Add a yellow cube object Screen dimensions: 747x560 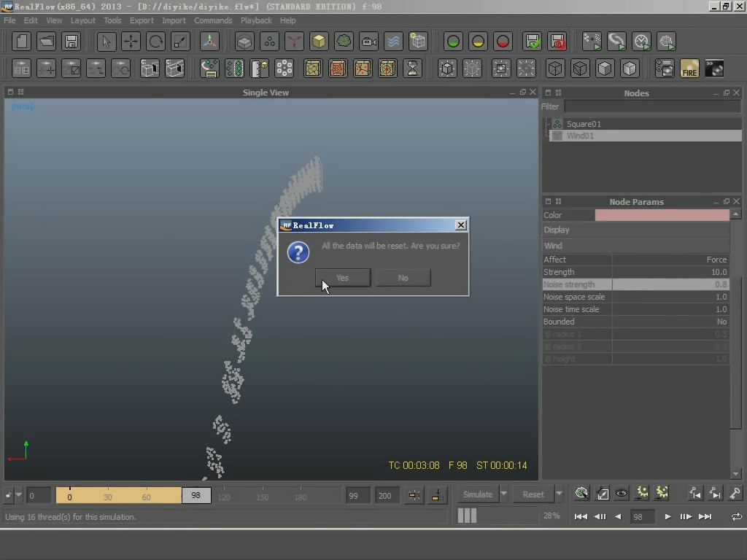click(319, 42)
